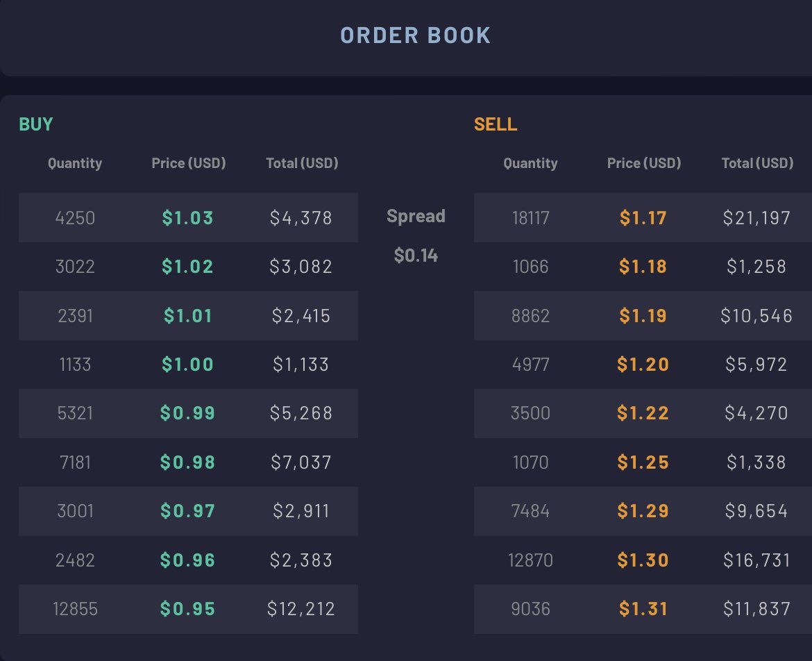Click sell total $9,654
812x661 pixels.
756,511
